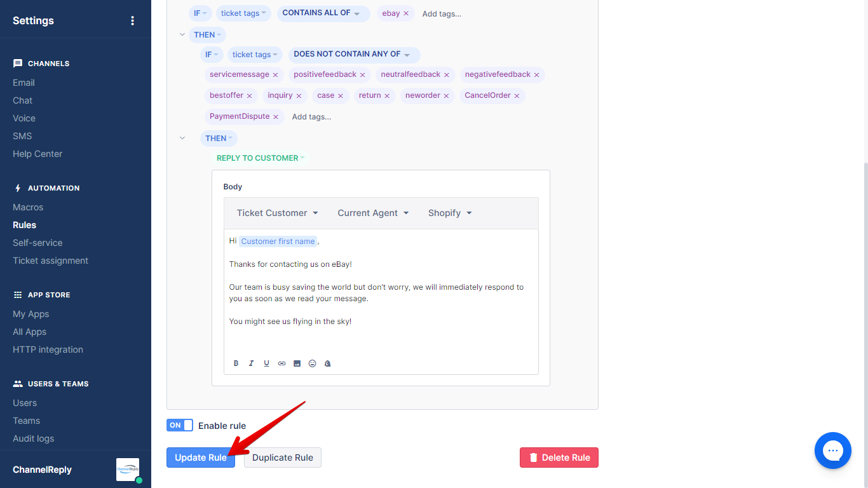Image resolution: width=868 pixels, height=488 pixels.
Task: Open the DOES NOT CONTAIN ANY OF dropdown
Action: (354, 55)
